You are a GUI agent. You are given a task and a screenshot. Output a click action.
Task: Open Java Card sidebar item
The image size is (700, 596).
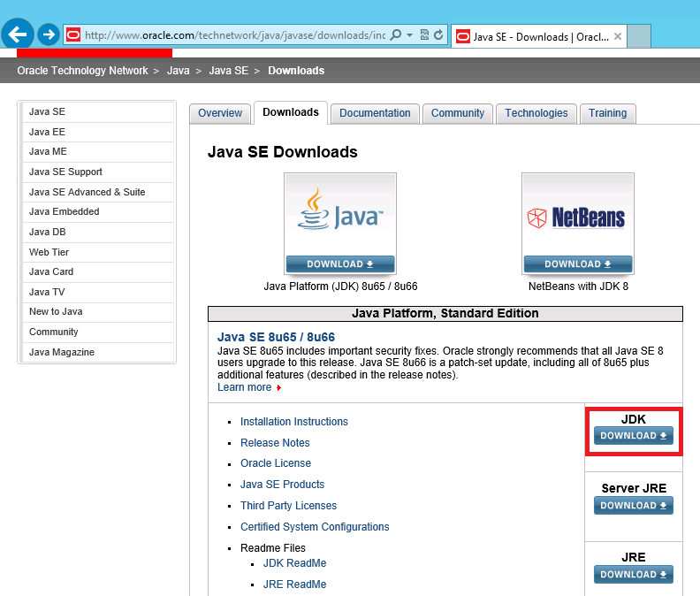(97, 271)
